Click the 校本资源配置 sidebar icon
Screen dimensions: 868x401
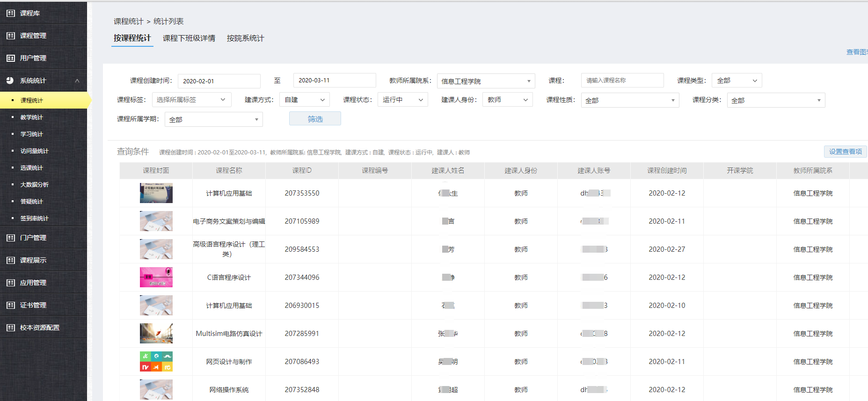11,328
